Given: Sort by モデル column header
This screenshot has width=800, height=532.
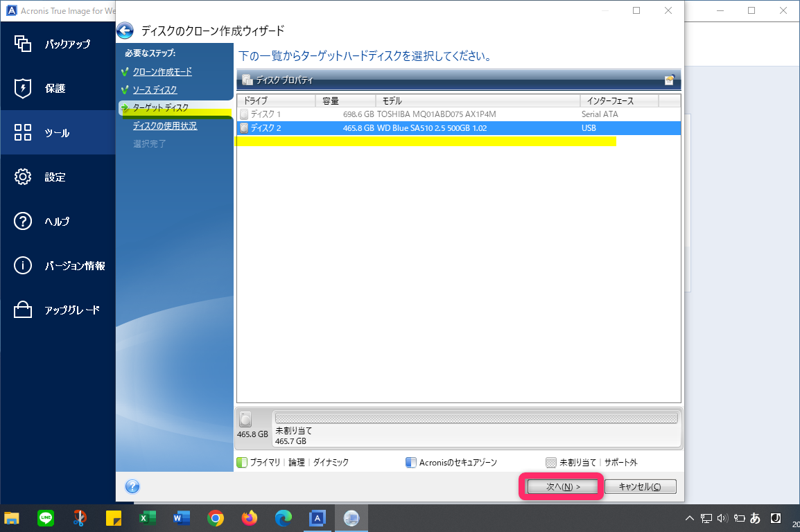Looking at the screenshot, I should [x=478, y=100].
